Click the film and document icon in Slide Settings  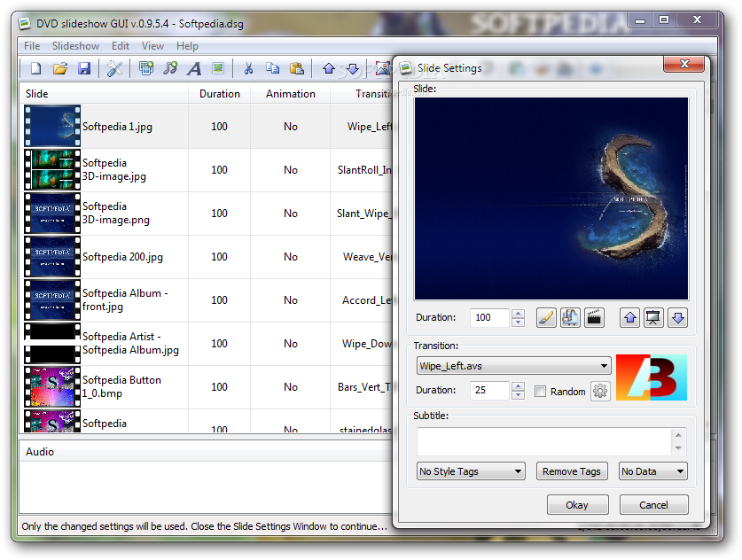coord(570,318)
